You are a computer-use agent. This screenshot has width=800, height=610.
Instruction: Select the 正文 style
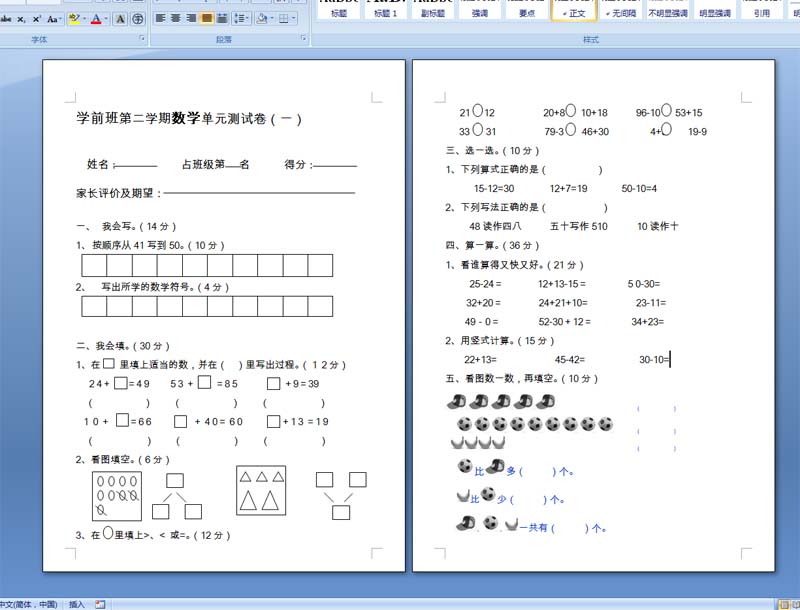pos(574,10)
